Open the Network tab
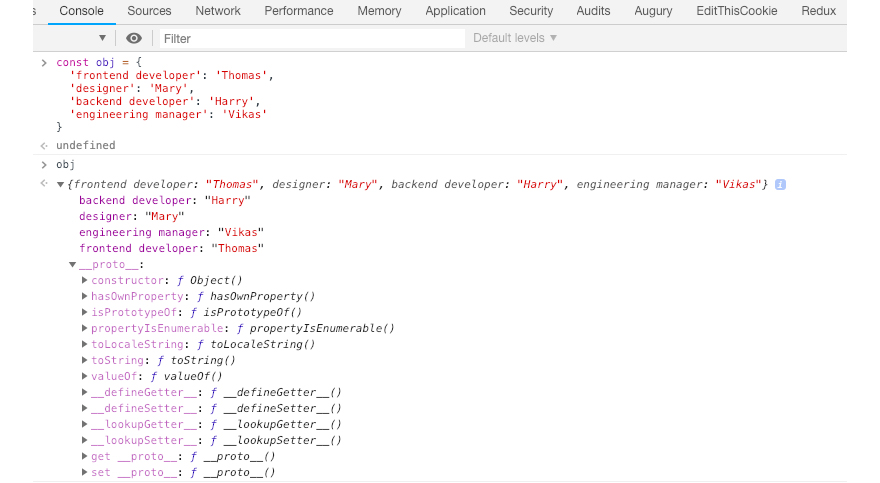The image size is (880, 483). (218, 11)
